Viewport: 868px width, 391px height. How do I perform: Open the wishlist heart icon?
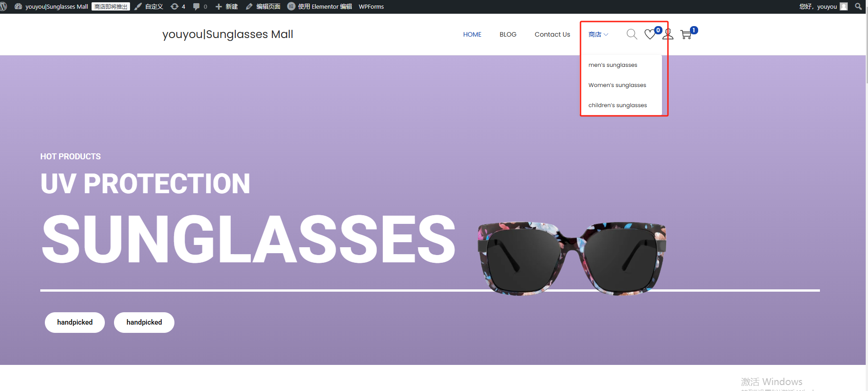pos(650,34)
